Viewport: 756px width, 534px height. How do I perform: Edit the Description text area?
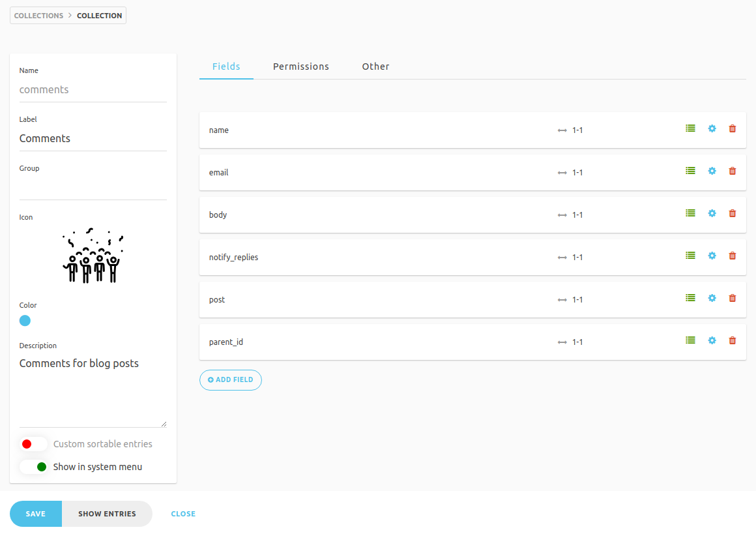(93, 391)
